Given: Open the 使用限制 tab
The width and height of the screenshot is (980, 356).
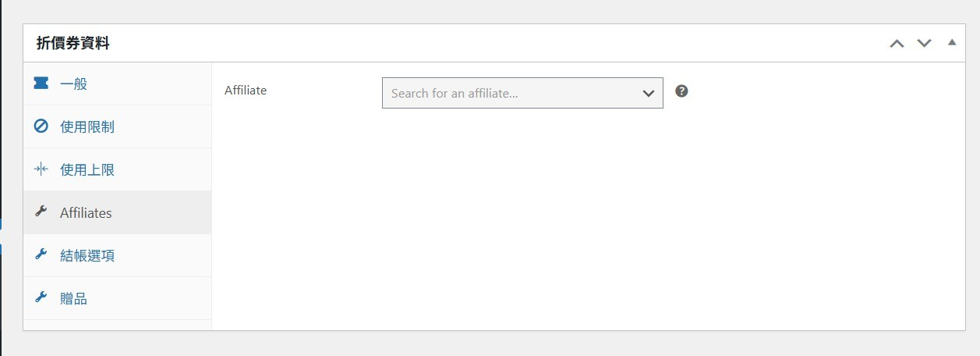Looking at the screenshot, I should (x=87, y=126).
